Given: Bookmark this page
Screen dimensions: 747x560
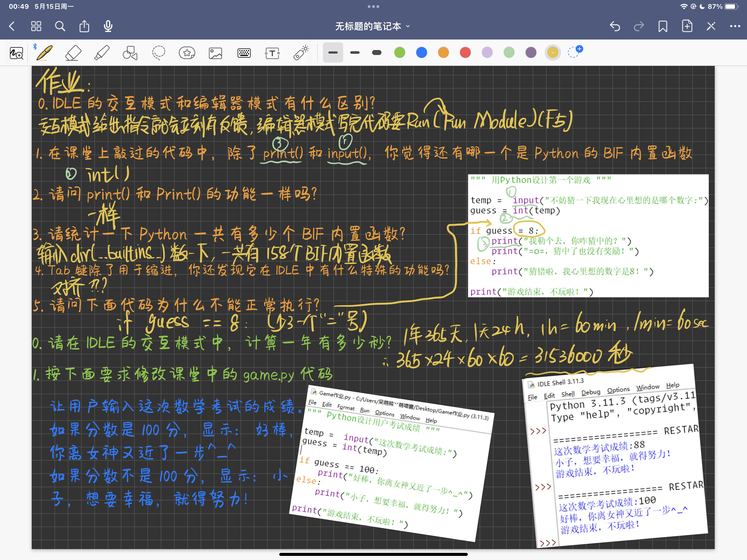Looking at the screenshot, I should click(x=663, y=26).
